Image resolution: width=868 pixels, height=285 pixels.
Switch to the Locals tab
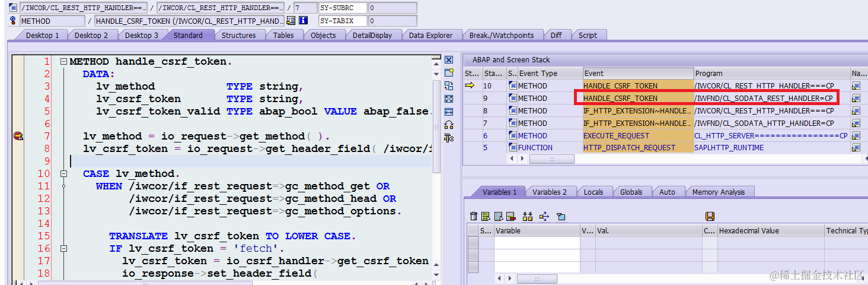[x=593, y=192]
